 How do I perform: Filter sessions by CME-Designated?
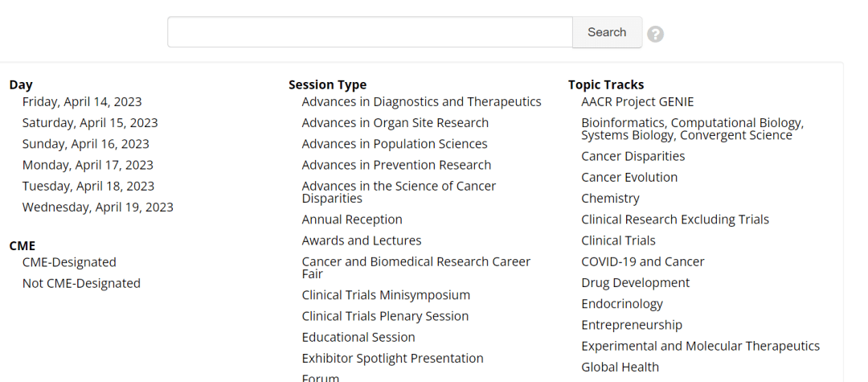tap(69, 262)
